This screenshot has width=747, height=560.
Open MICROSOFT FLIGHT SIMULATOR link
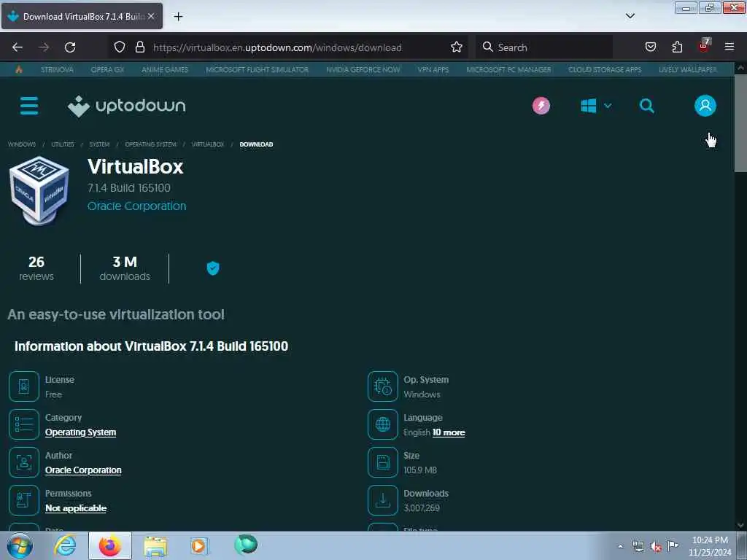[258, 69]
